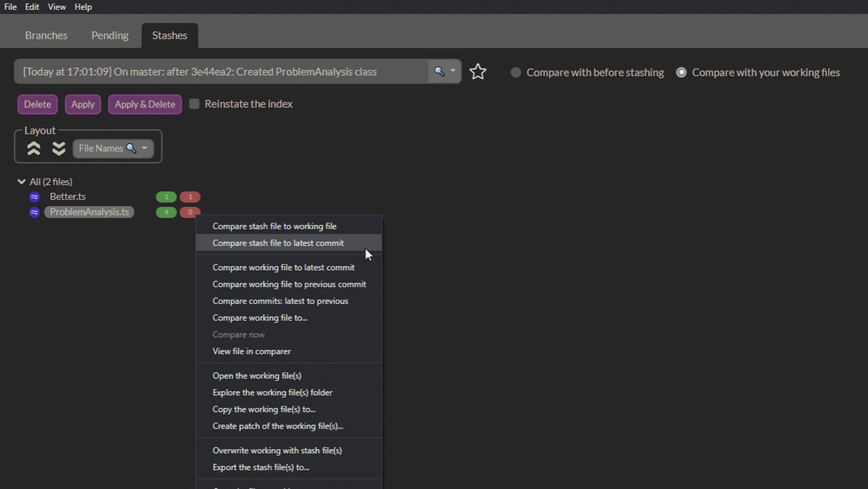Screen dimensions: 868x489
Task: Click the red deletions badge for Better.ts
Action: click(x=190, y=197)
